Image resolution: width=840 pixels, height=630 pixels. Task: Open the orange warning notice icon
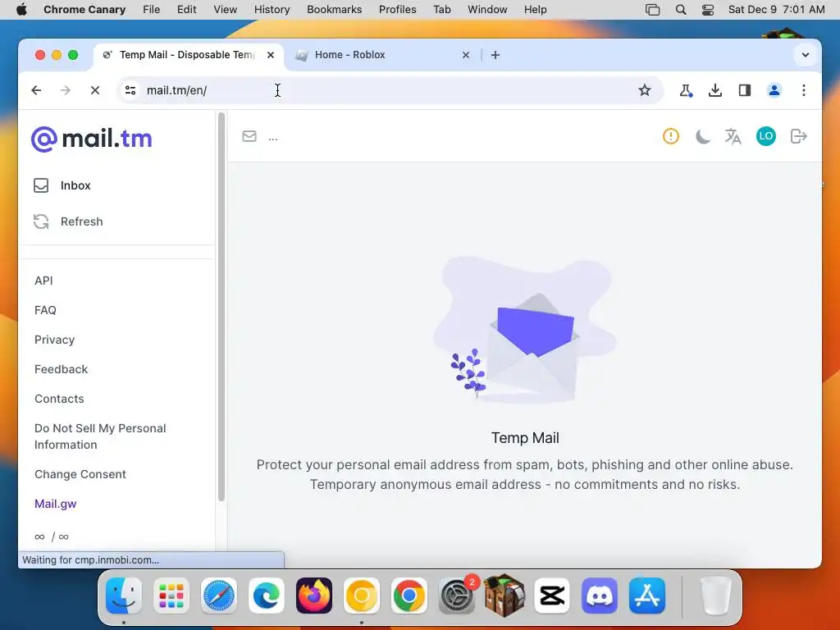coord(671,136)
